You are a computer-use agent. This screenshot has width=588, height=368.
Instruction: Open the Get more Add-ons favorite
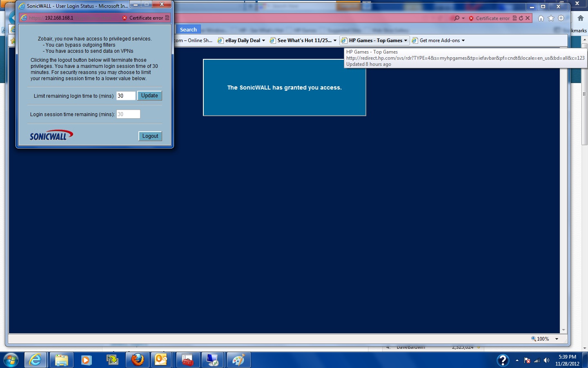tap(436, 40)
